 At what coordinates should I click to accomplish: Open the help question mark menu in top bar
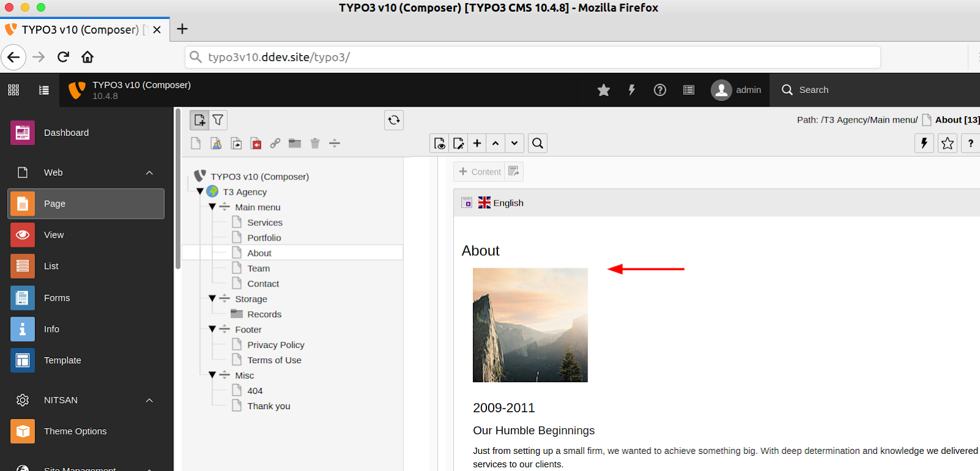click(x=660, y=90)
